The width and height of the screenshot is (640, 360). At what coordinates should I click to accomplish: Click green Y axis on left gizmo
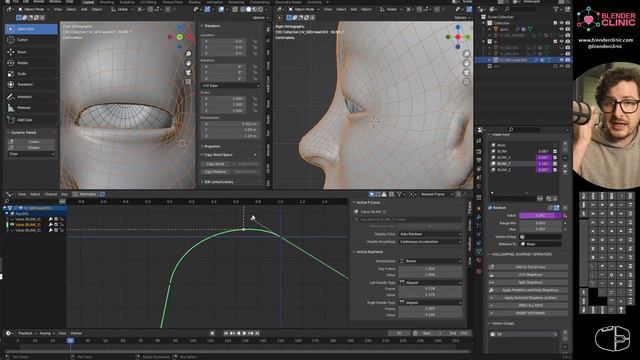(180, 37)
